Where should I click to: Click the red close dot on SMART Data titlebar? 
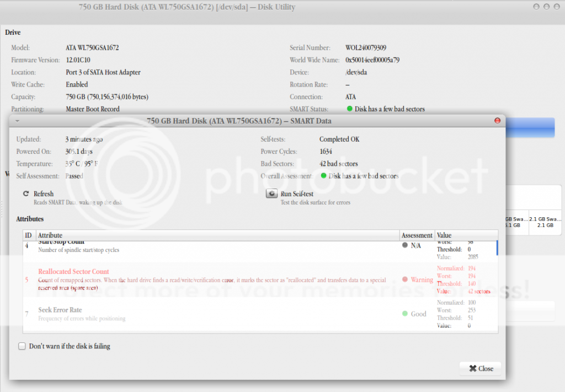click(497, 120)
